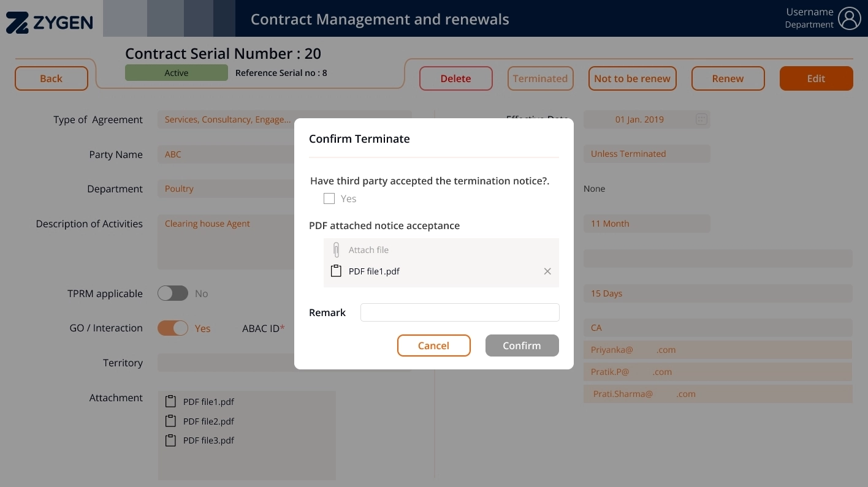Open the Effective Date calendar icon
This screenshot has width=868, height=487.
coord(701,119)
